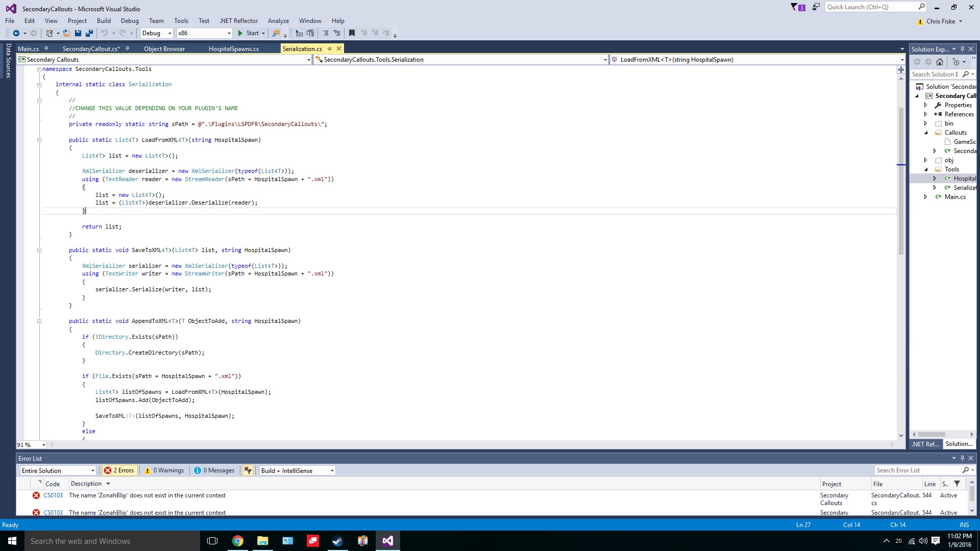The width and height of the screenshot is (980, 551).
Task: Open the Build + IntelliSense dropdown
Action: [297, 470]
